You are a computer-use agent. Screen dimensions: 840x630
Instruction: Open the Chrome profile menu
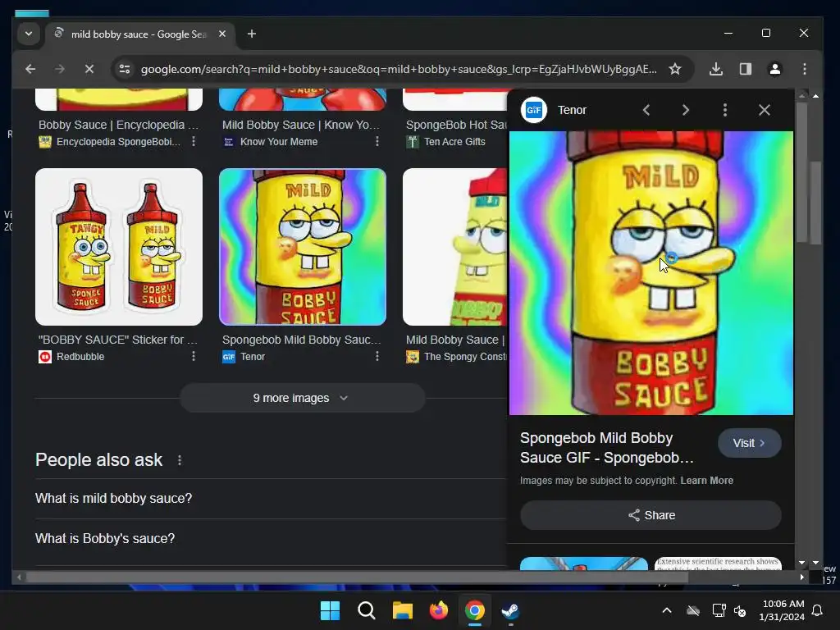[774, 69]
